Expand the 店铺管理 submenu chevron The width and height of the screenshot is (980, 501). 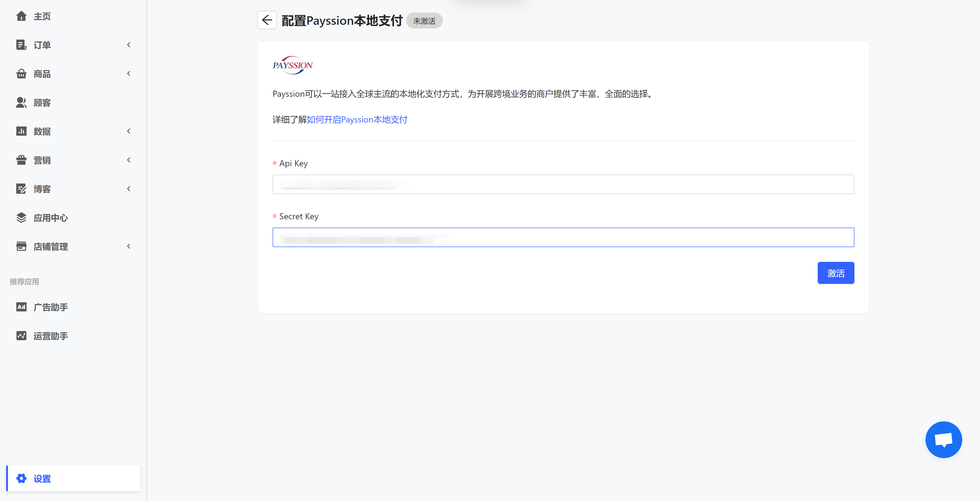click(129, 247)
